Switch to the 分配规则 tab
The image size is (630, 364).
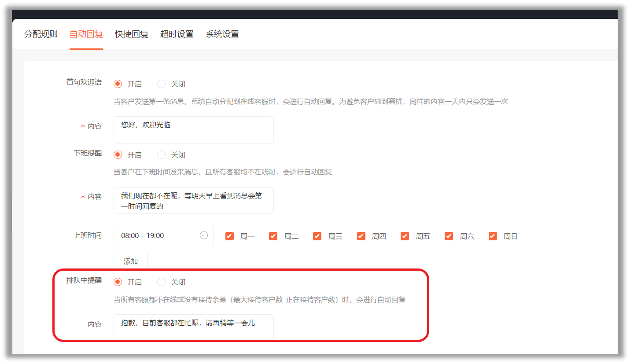[x=41, y=34]
